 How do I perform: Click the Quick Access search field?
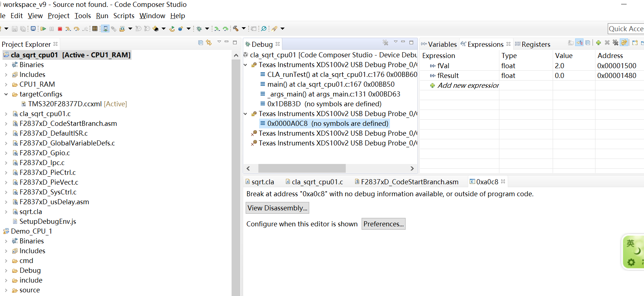626,29
